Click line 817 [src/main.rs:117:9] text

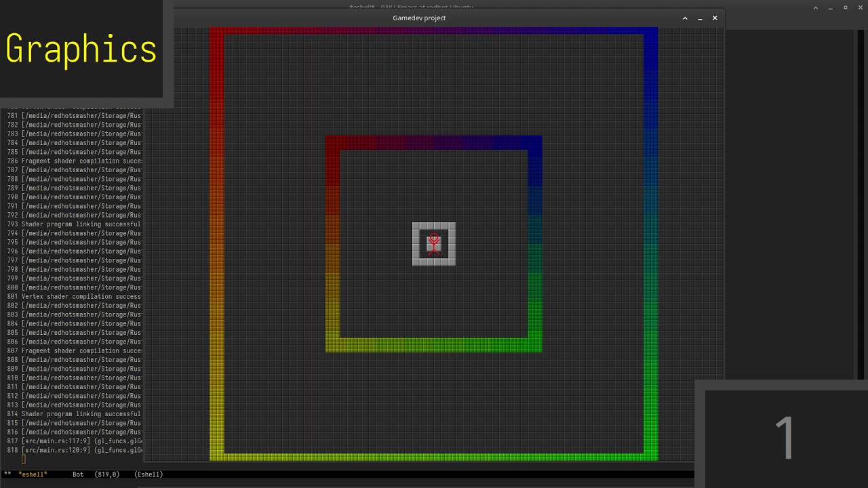point(81,441)
